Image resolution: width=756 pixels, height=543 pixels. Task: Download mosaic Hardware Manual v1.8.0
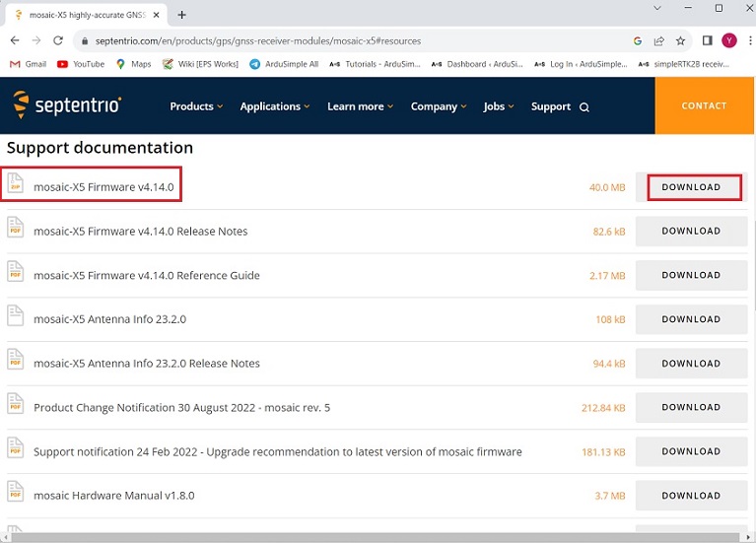tap(691, 496)
